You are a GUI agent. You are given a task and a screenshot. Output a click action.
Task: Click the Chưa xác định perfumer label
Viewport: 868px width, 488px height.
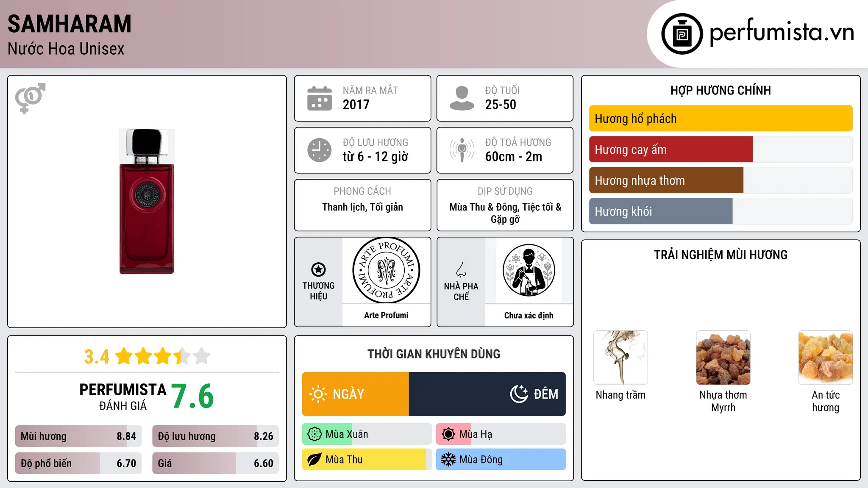click(x=529, y=315)
